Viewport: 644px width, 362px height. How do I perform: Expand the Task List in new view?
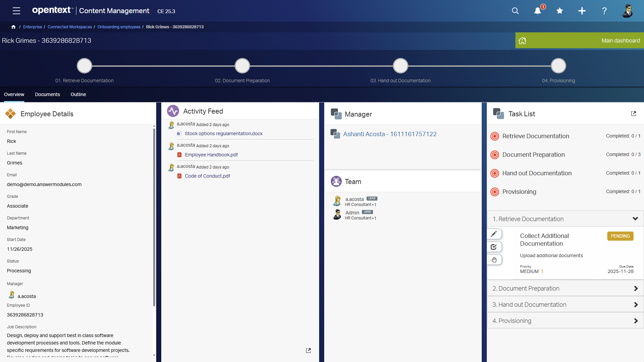click(633, 114)
